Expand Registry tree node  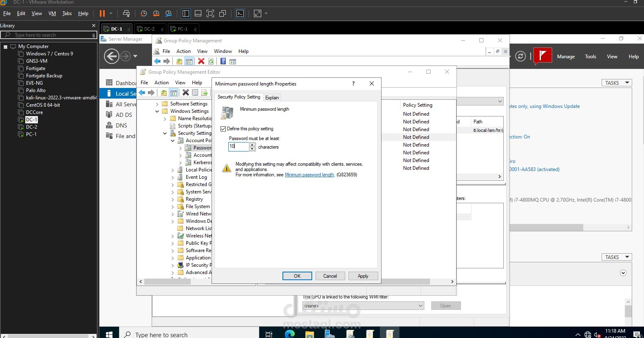pyautogui.click(x=173, y=199)
